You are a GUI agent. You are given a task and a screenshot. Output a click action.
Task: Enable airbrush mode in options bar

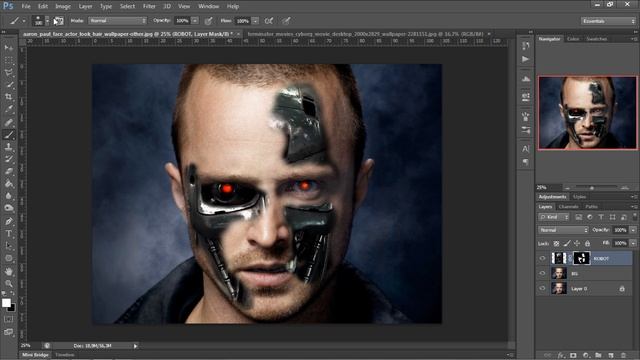click(269, 21)
